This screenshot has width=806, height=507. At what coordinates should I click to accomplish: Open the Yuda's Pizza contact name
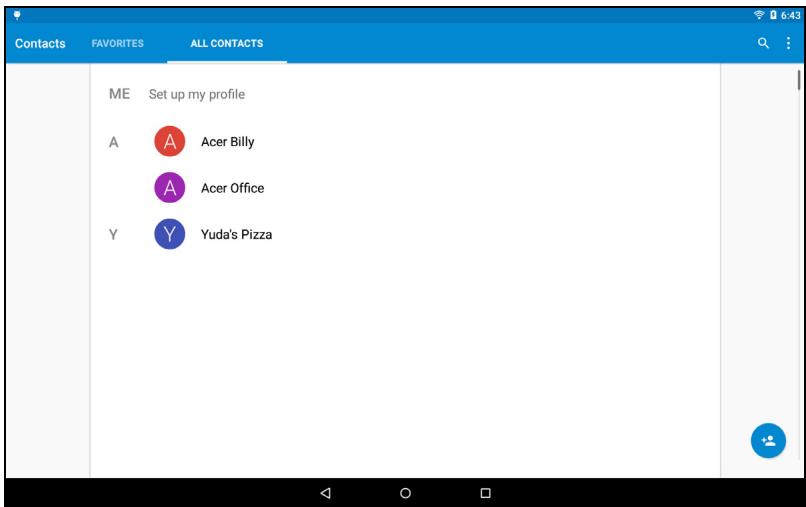236,234
